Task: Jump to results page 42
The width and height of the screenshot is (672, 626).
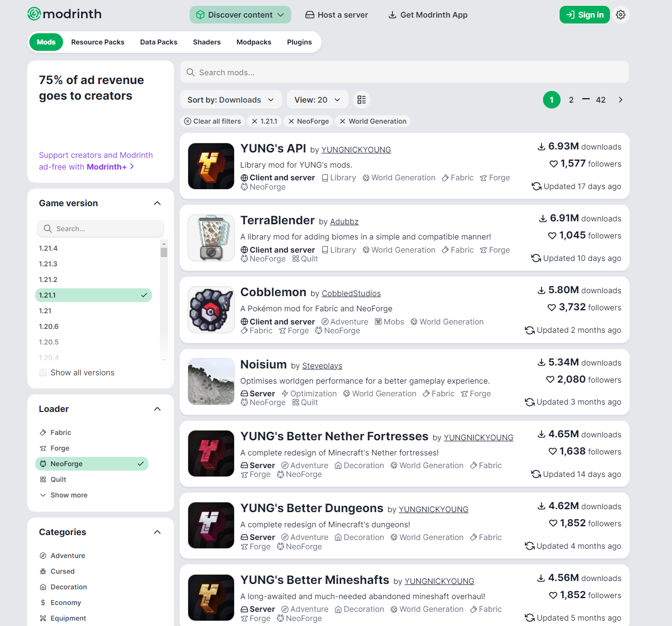Action: coord(601,100)
